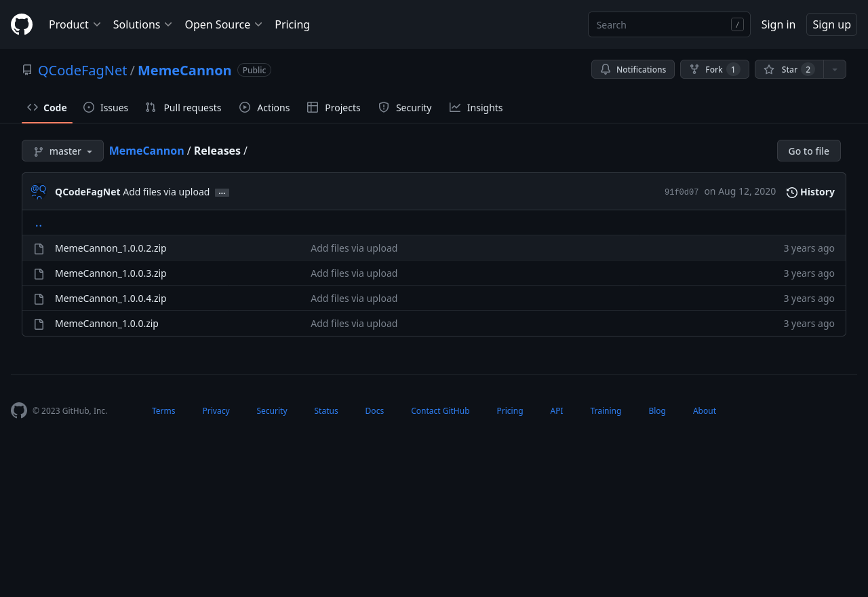The height and width of the screenshot is (597, 868).
Task: Click the Sign up button
Action: point(831,24)
